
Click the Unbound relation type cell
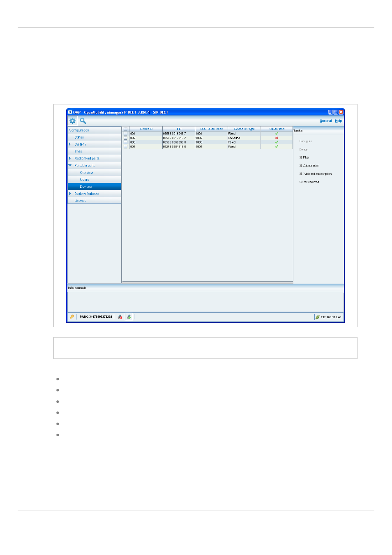(244, 138)
